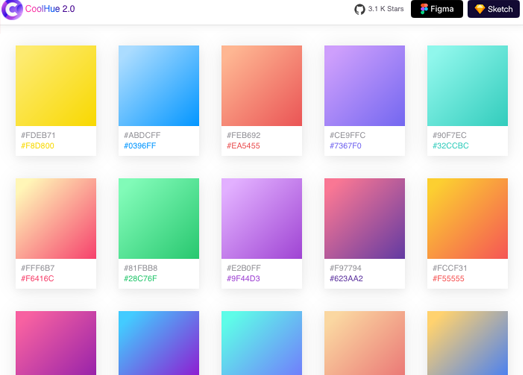Copy hex code #FFF6B7
This screenshot has height=375, width=523.
(x=38, y=268)
